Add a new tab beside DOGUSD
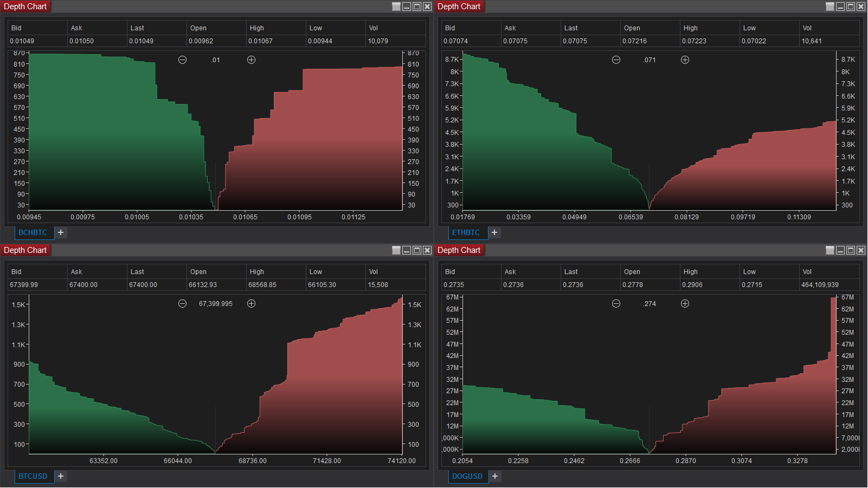This screenshot has height=488, width=868. tap(495, 476)
